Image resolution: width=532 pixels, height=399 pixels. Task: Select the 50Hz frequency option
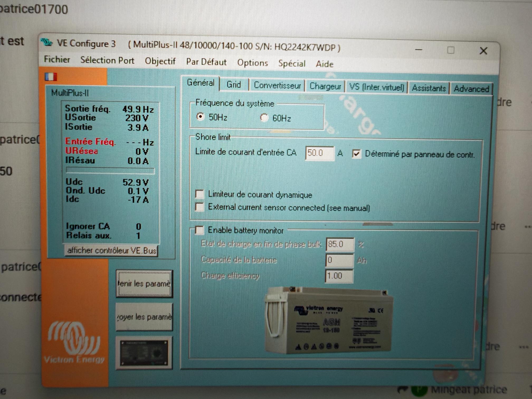coord(201,116)
